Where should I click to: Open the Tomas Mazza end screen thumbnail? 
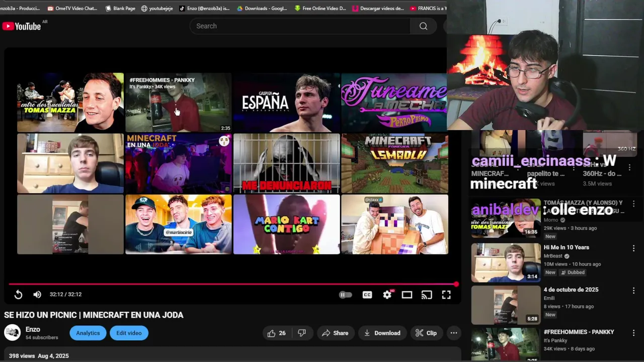[70, 102]
